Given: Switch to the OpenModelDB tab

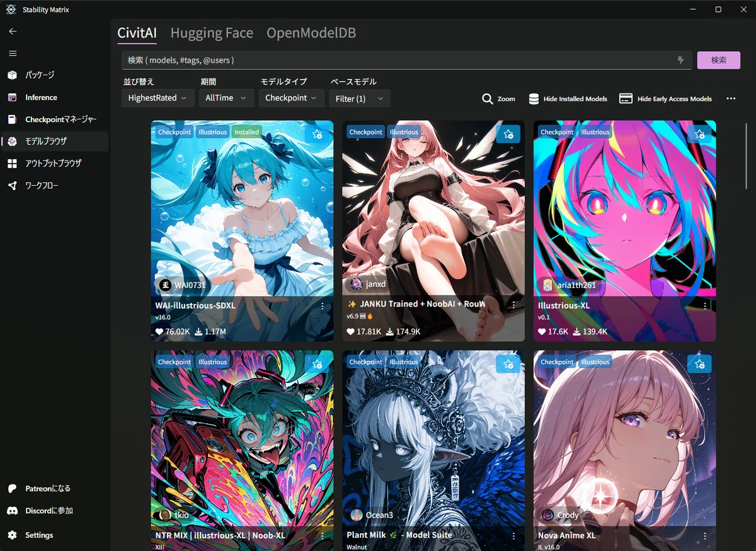Looking at the screenshot, I should coord(311,33).
